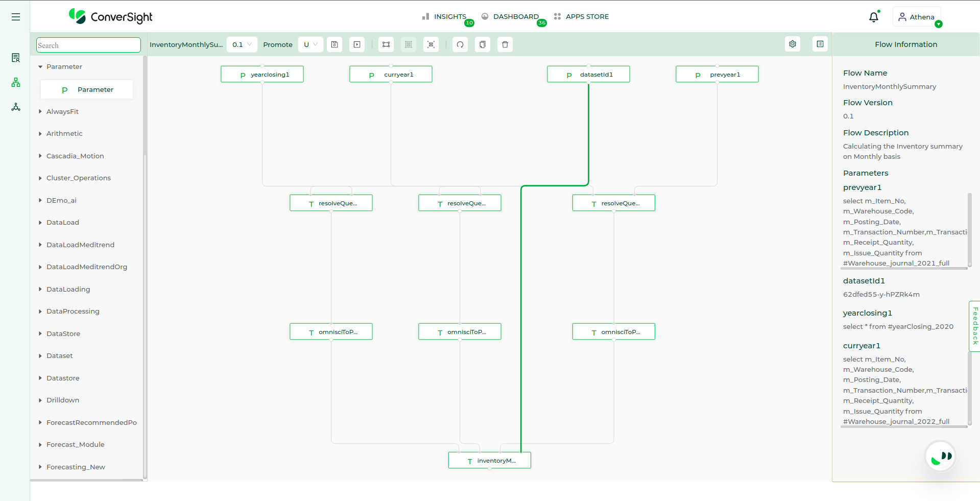
Task: Save the flow using the save icon
Action: [334, 44]
